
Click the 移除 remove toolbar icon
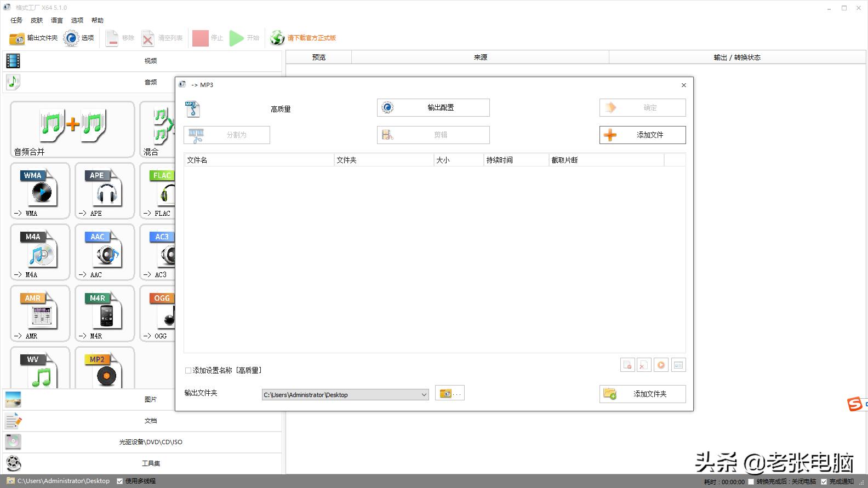(x=112, y=38)
